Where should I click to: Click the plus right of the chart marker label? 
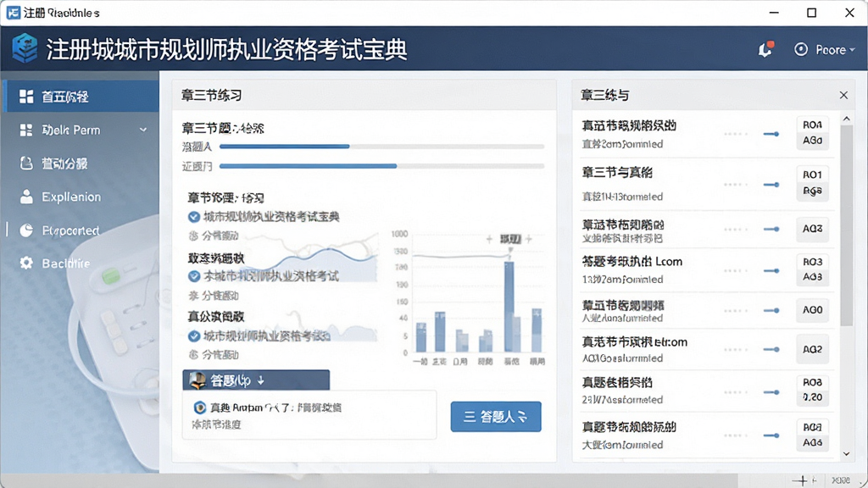coord(529,239)
